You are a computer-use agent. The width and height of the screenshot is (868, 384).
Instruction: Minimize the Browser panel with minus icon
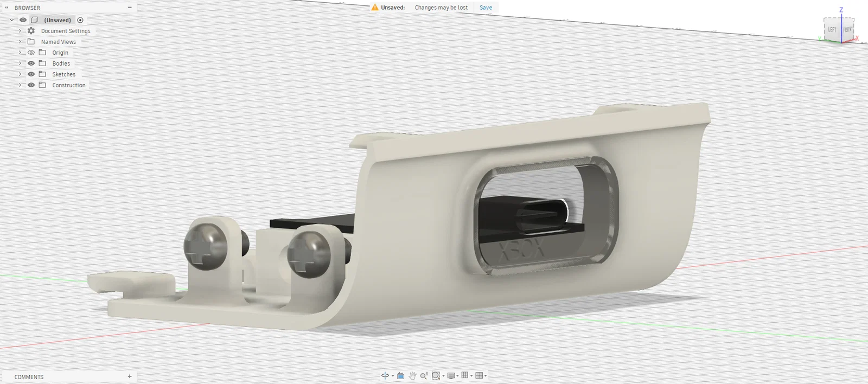click(x=130, y=8)
